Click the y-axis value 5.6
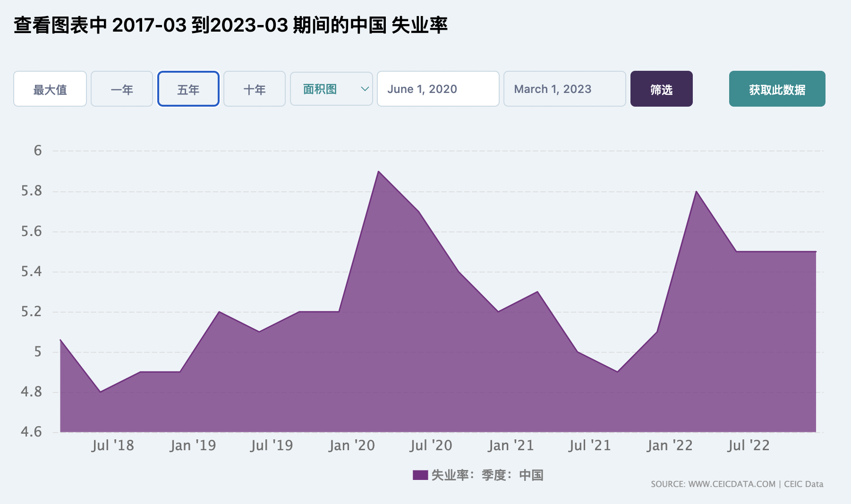 (x=32, y=231)
